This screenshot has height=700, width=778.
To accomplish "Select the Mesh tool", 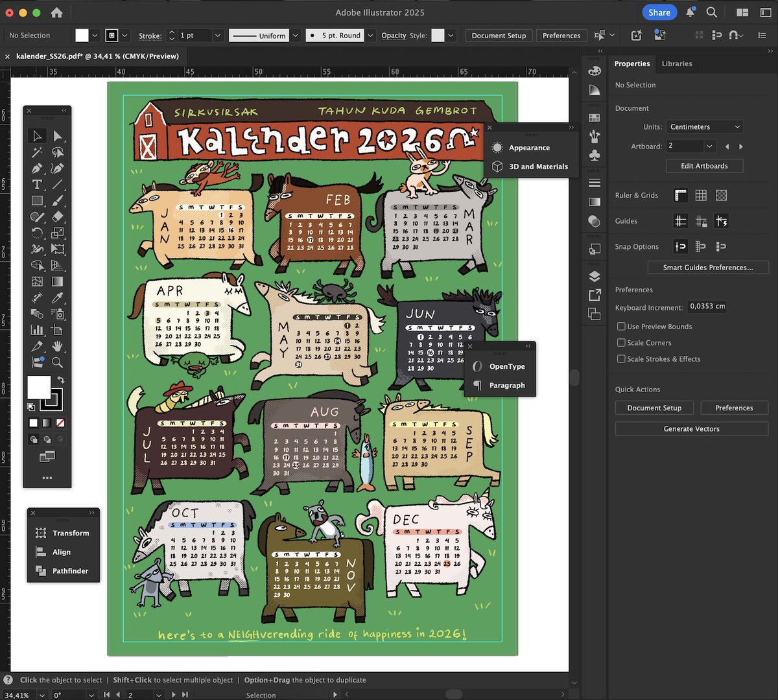I will pos(38,282).
